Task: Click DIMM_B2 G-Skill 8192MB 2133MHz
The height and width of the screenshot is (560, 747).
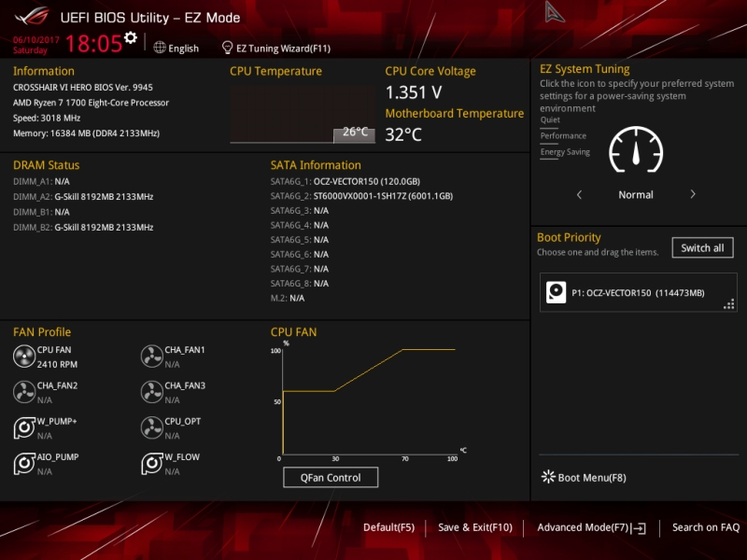Action: 83,227
